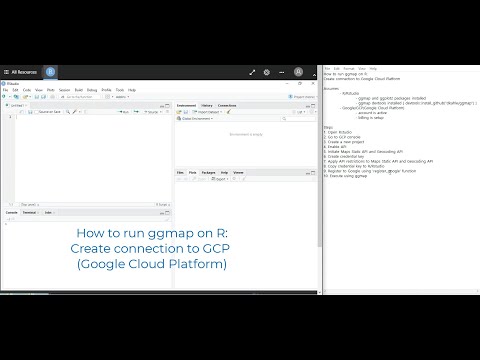This screenshot has width=480, height=360.
Task: Click the Save icon in main toolbar
Action: (37, 97)
